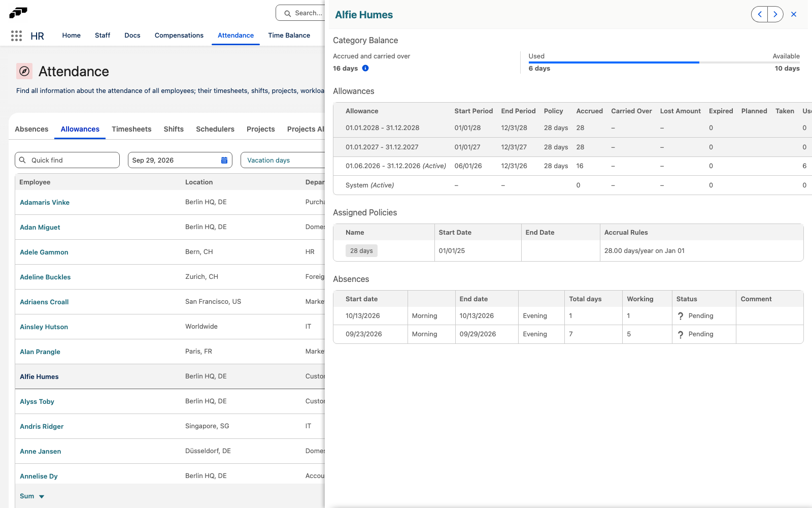This screenshot has height=508, width=812.
Task: Select allowance row 01.01.2028 - 31.12.2028
Action: (572, 128)
